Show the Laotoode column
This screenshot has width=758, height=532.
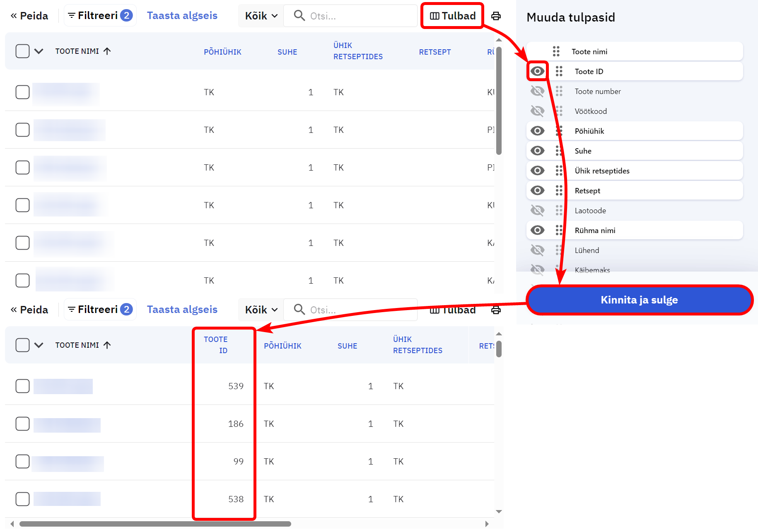coord(537,210)
